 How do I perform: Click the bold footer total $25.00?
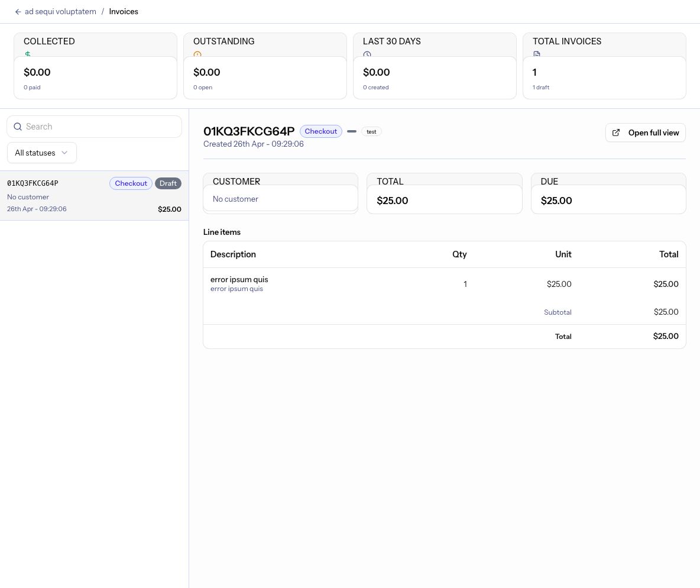[x=666, y=336]
